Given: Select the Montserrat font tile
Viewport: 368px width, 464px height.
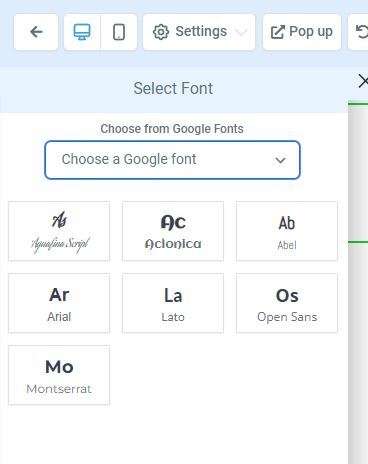Looking at the screenshot, I should point(59,375).
